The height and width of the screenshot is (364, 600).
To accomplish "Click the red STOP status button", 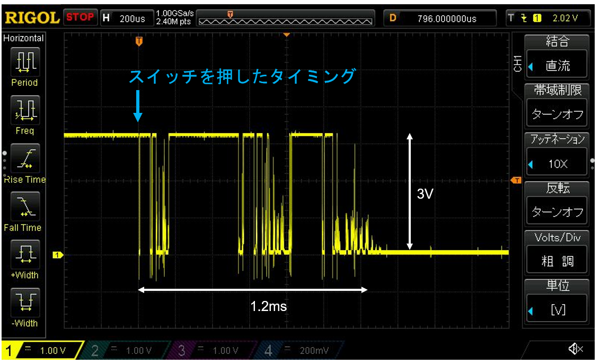I will tap(80, 17).
